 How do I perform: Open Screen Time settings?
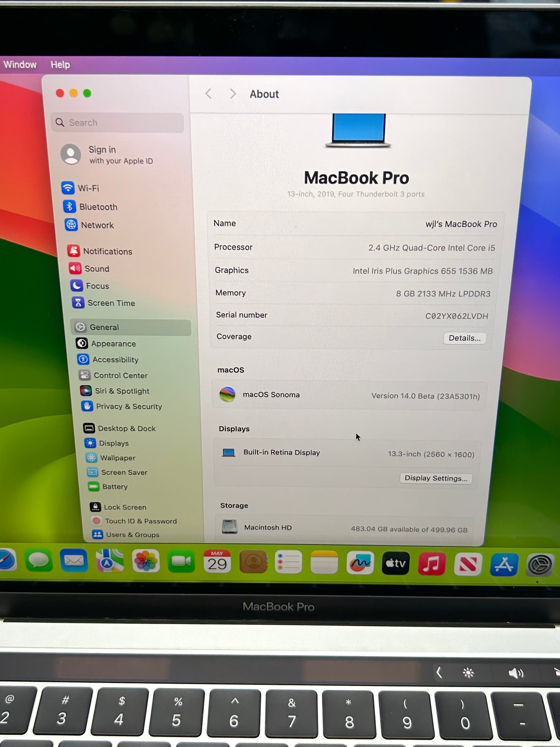click(103, 303)
